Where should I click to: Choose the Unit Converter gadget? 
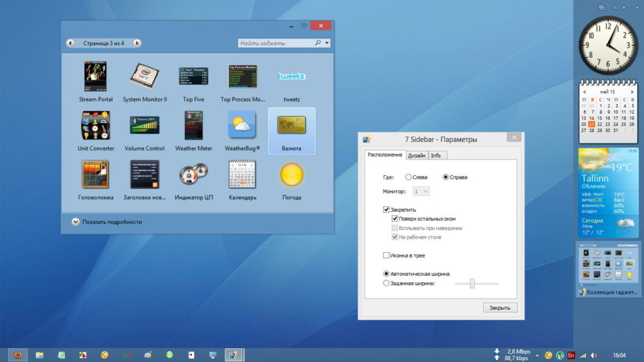96,126
